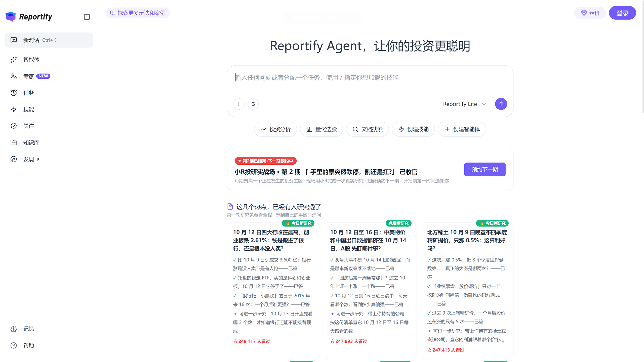This screenshot has width=644, height=362.
Task: Click the document icon beside 这几个热点 heading
Action: 230,207
